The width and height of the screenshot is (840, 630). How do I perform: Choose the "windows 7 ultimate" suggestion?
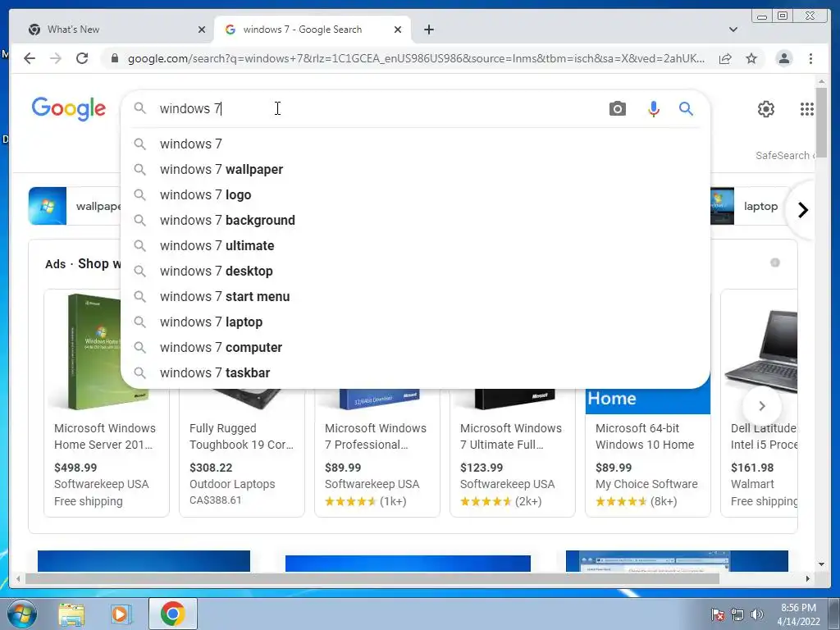[416, 246]
